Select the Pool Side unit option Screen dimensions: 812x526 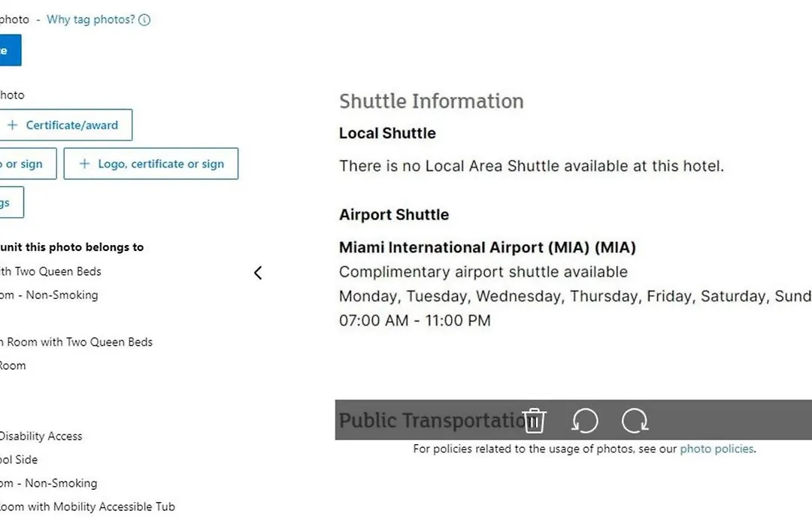[x=19, y=460]
